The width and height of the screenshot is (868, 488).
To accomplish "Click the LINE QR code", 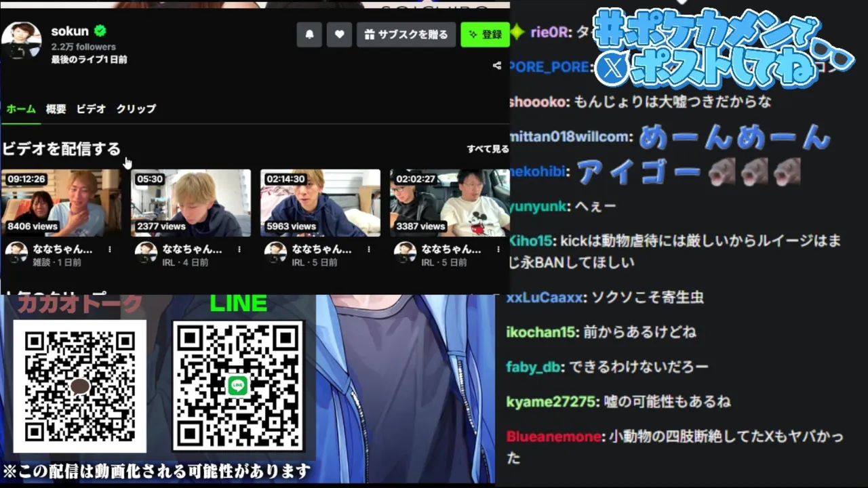I will [x=238, y=386].
